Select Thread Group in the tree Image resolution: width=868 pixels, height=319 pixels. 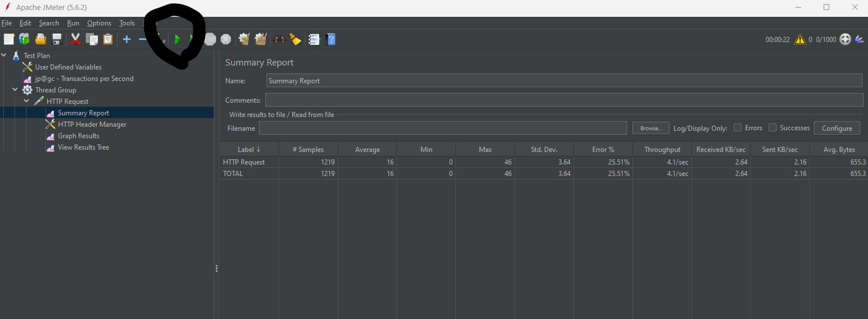click(56, 90)
